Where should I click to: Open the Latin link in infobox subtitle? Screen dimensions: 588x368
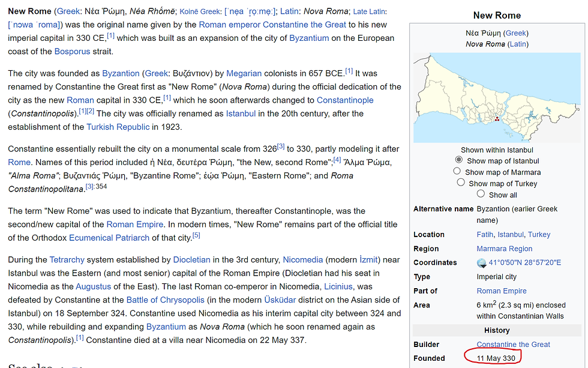coord(518,44)
